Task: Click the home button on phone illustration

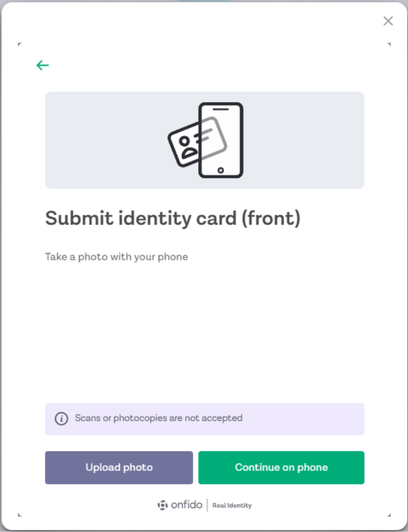Action: pos(220,170)
